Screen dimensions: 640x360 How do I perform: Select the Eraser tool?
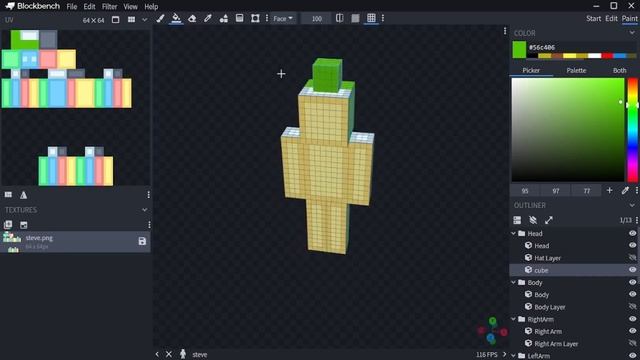pos(192,18)
